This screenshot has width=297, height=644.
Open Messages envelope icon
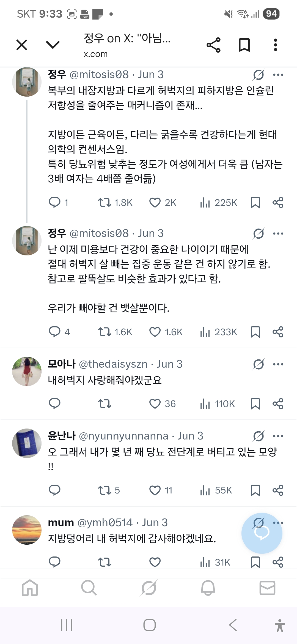[267, 588]
